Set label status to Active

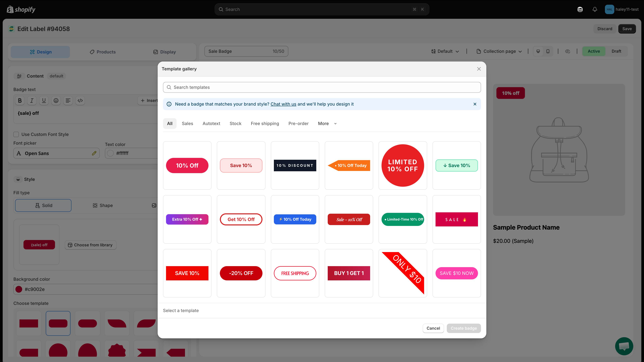click(x=594, y=51)
